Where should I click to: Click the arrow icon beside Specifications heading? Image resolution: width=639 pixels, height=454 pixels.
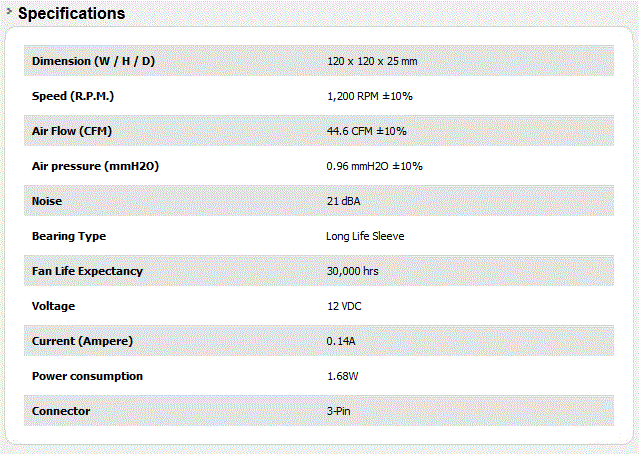pyautogui.click(x=9, y=12)
